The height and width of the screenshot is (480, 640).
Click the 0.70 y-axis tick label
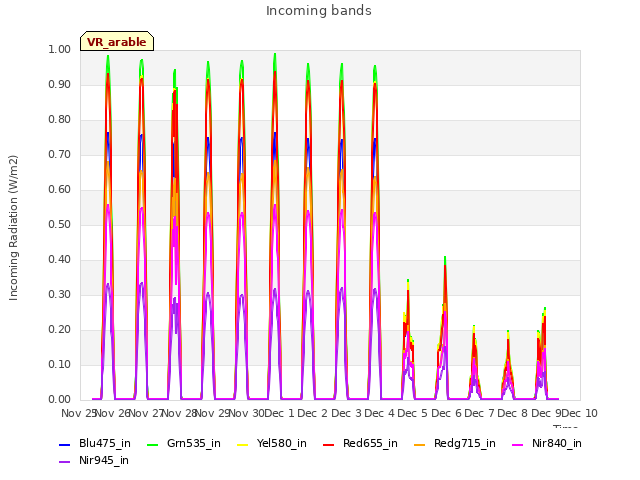(x=60, y=155)
